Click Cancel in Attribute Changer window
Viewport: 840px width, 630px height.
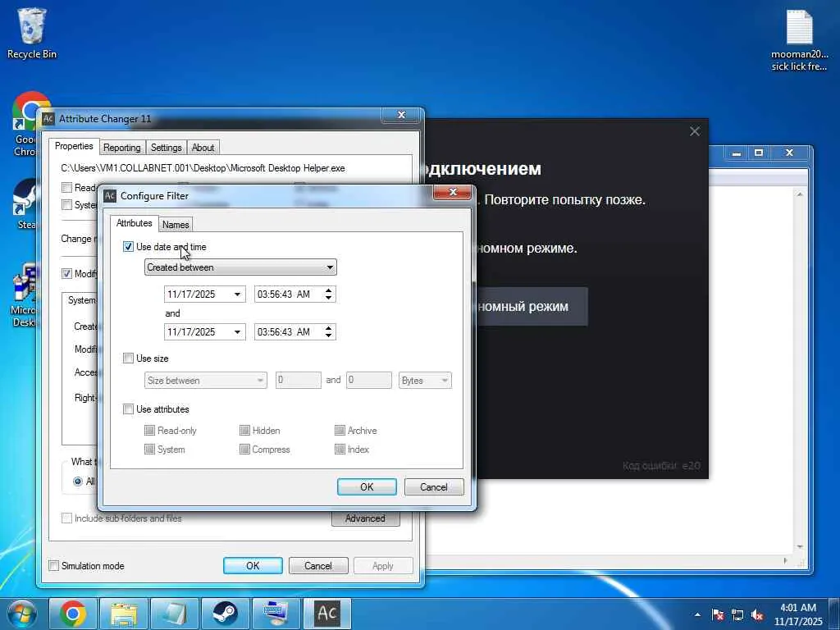click(x=318, y=566)
